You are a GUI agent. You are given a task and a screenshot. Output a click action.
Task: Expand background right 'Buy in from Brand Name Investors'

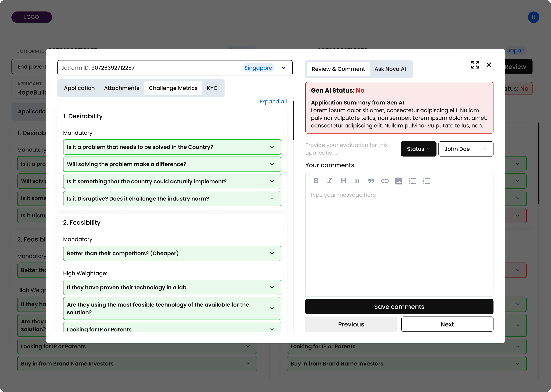click(406, 363)
